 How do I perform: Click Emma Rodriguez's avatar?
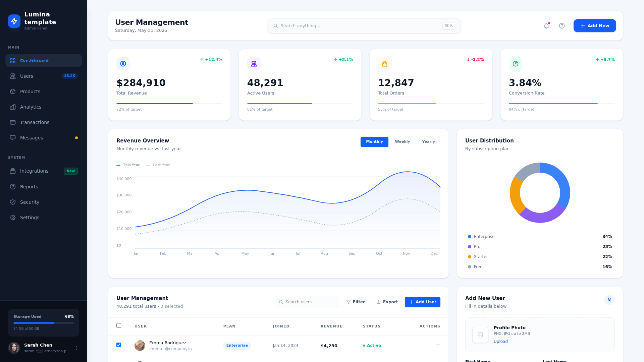[140, 346]
